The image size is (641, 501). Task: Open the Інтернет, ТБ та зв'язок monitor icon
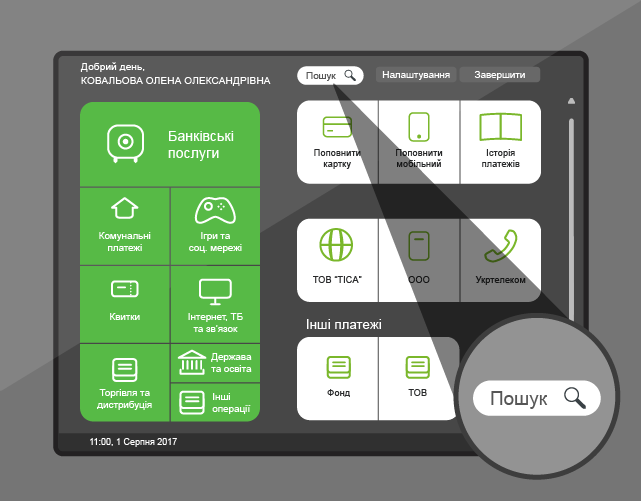tap(215, 291)
